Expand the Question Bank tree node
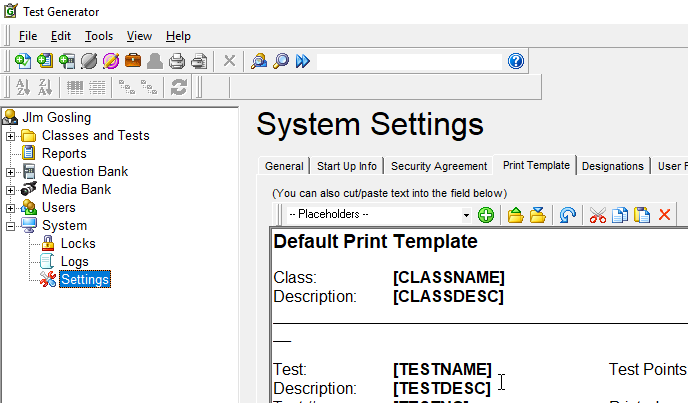The width and height of the screenshot is (688, 403). click(x=11, y=172)
